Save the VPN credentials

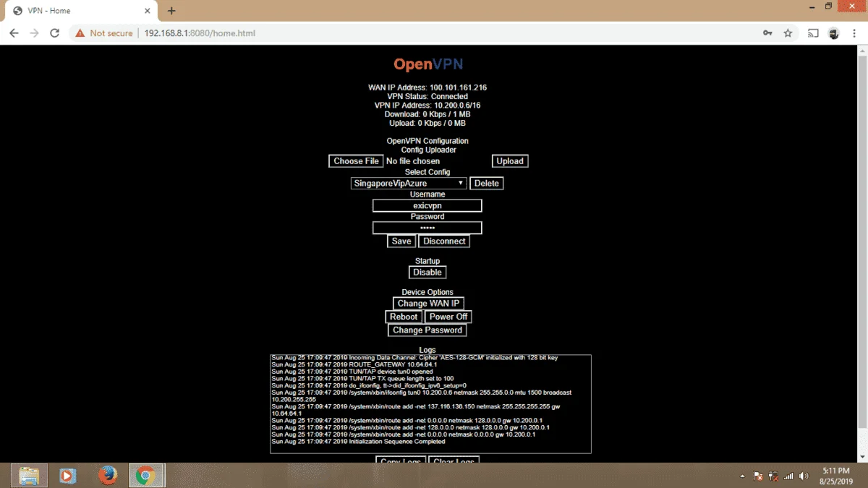pyautogui.click(x=401, y=241)
